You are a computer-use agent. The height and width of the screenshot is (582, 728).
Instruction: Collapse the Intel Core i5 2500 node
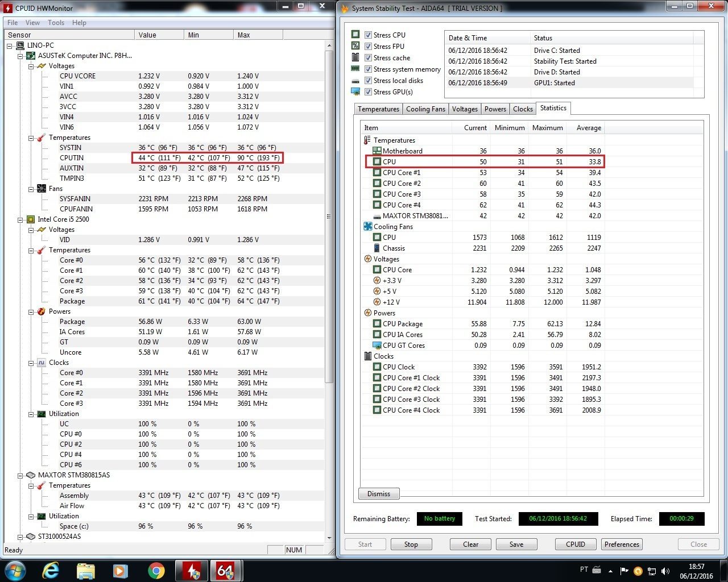(20, 219)
